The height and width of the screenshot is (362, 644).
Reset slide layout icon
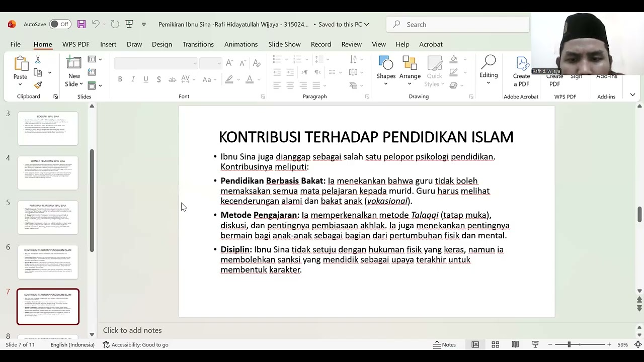[x=92, y=72]
